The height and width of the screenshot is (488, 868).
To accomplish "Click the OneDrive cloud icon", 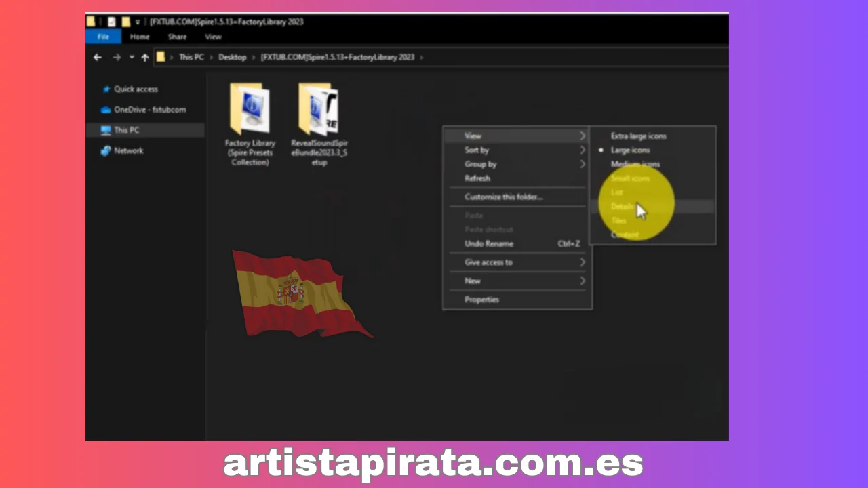I will 106,110.
